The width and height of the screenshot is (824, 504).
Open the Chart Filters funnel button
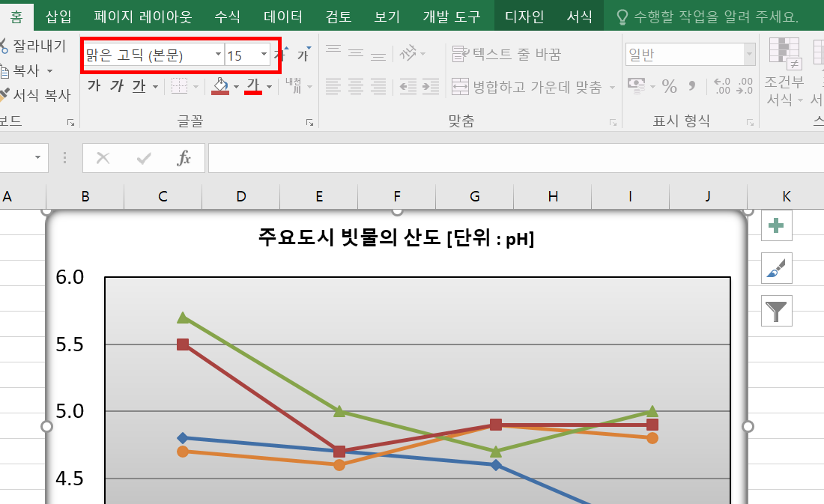[x=777, y=310]
